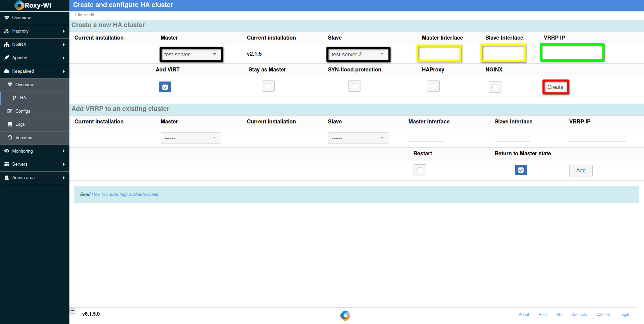Viewport: 644px width, 324px height.
Task: Enable SYN-flood protection checkbox
Action: 354,86
